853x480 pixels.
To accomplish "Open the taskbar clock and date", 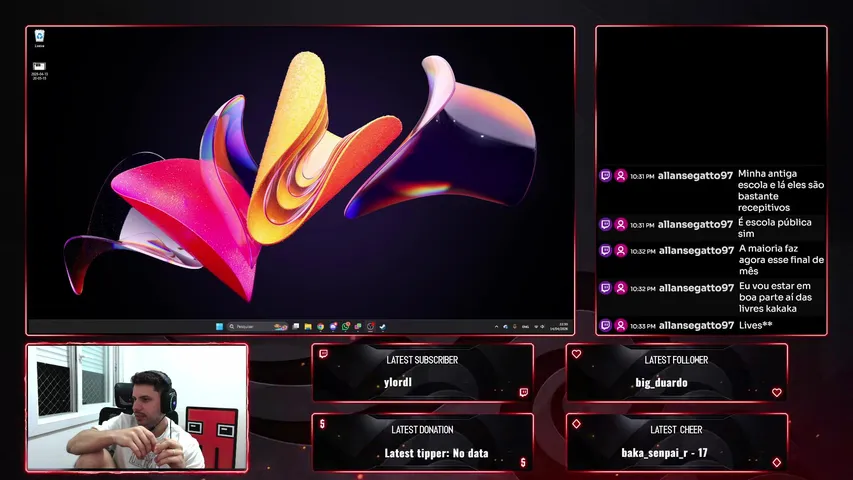I will point(559,327).
